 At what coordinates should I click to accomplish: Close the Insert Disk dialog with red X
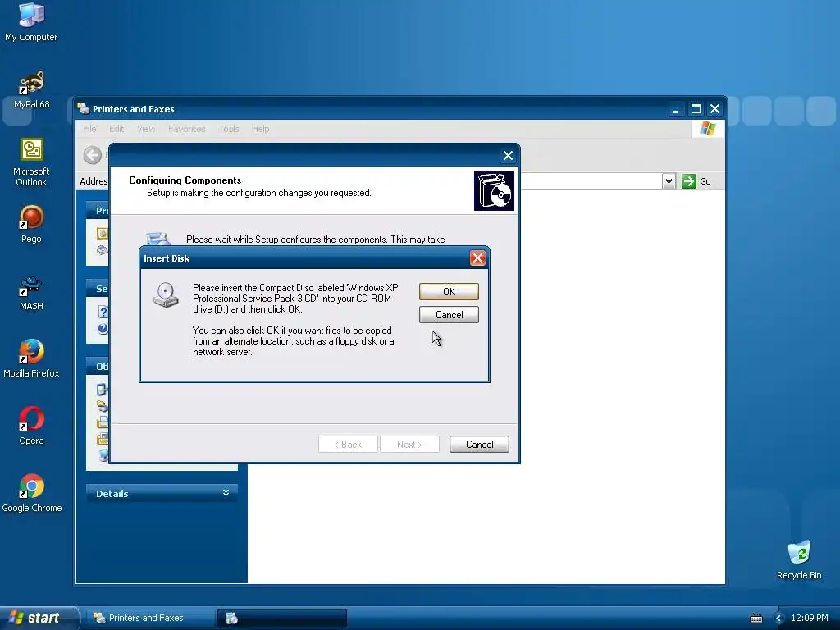coord(477,258)
